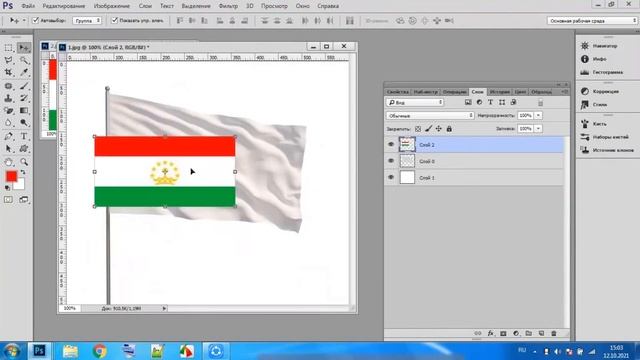The width and height of the screenshot is (640, 360).
Task: Click the opacity value field
Action: (525, 116)
